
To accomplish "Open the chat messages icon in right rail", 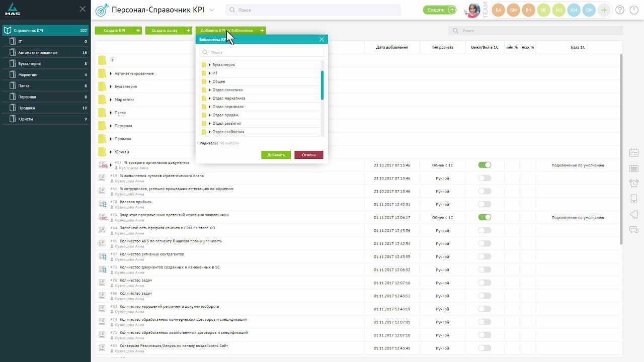I will pyautogui.click(x=634, y=230).
